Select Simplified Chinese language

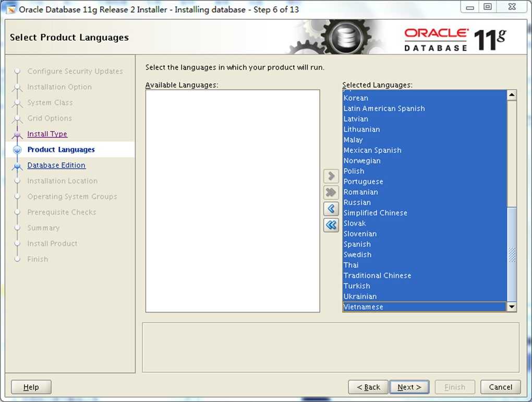point(425,213)
